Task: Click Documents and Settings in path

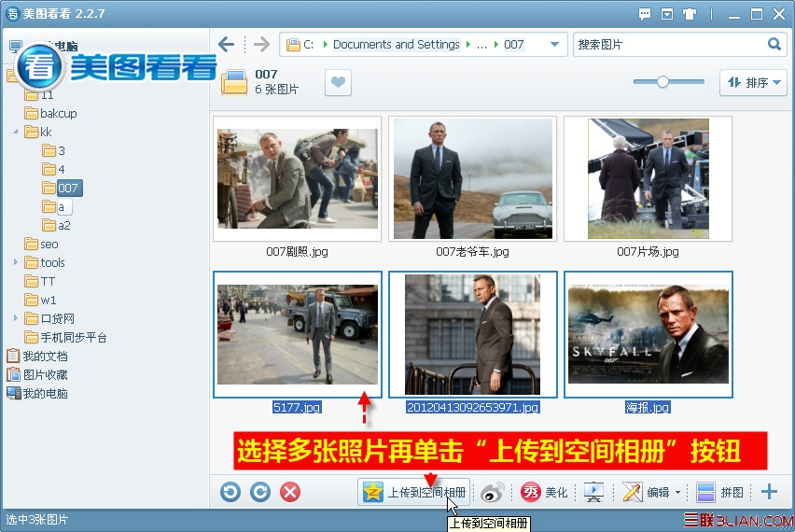Action: pos(396,45)
